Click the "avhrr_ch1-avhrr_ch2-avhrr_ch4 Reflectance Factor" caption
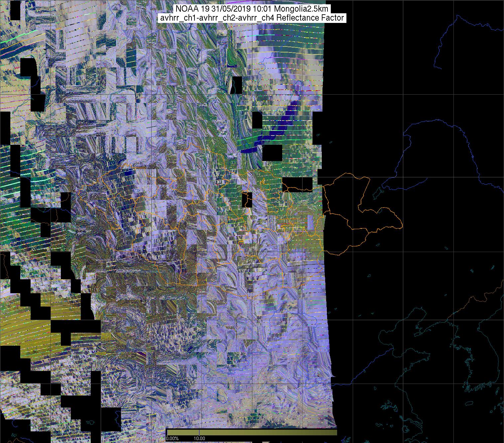The width and height of the screenshot is (504, 443). pos(252,18)
